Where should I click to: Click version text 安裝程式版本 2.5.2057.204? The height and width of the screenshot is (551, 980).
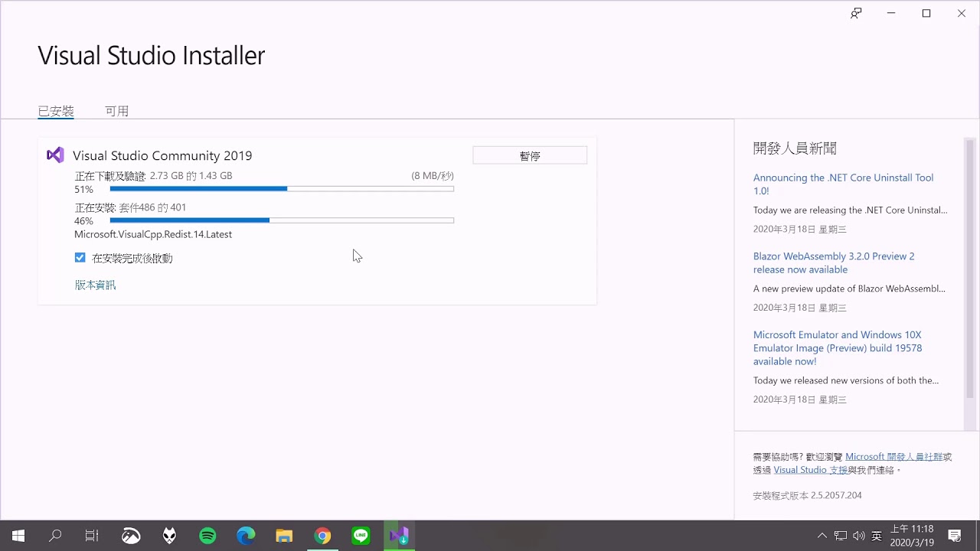click(x=807, y=495)
